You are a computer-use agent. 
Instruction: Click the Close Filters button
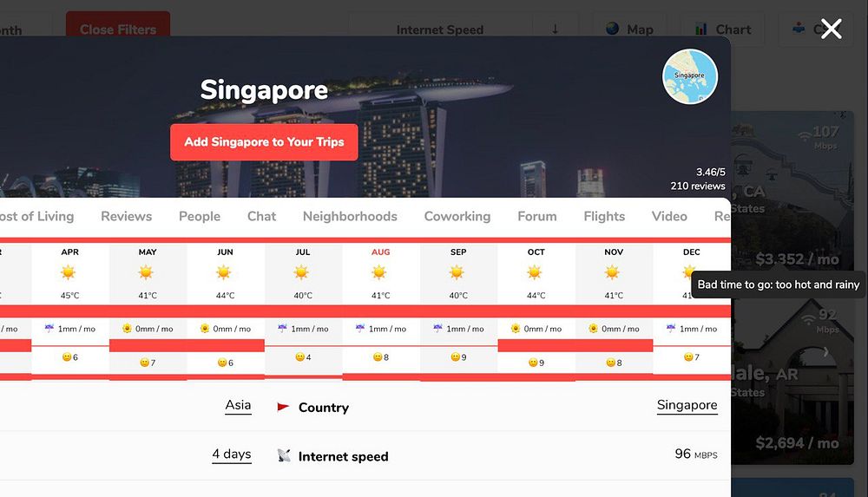pyautogui.click(x=118, y=29)
